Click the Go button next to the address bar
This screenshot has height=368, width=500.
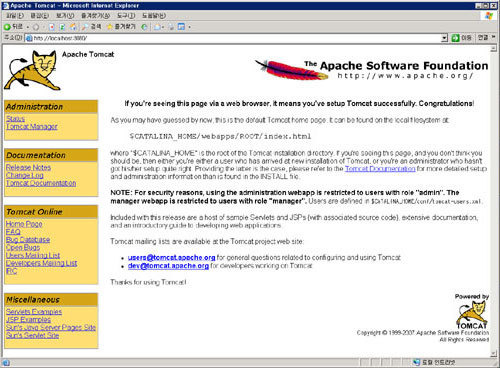(461, 38)
